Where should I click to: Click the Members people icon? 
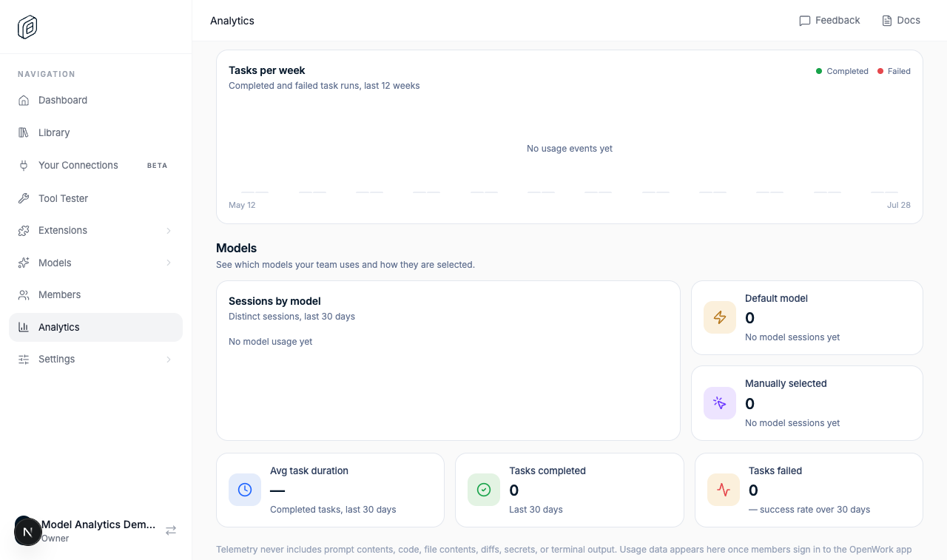pyautogui.click(x=24, y=295)
